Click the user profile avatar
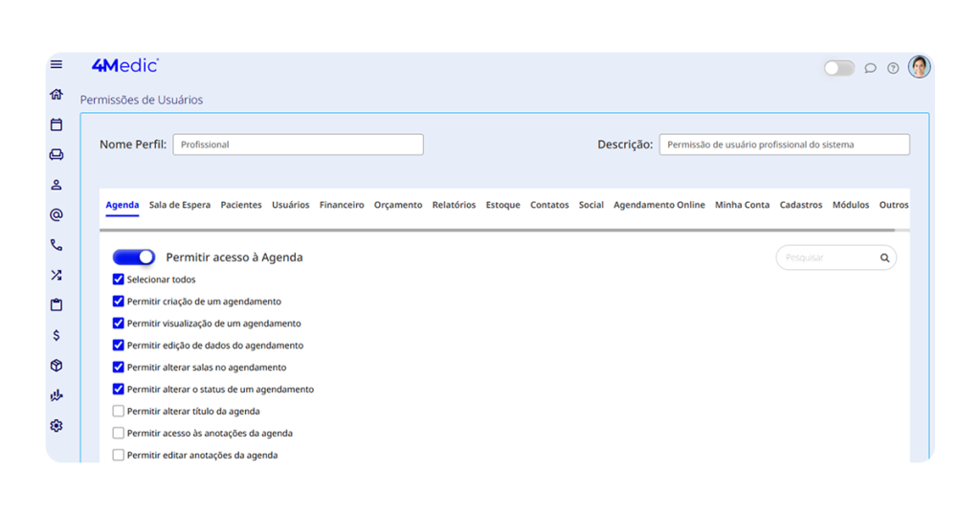Screen dimensions: 980x515 click(919, 67)
